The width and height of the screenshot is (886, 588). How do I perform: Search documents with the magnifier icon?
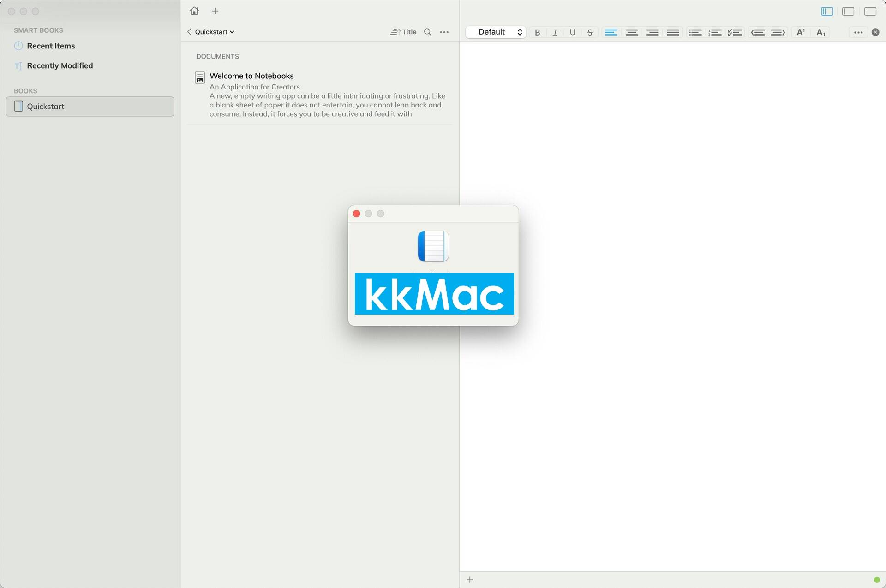[x=428, y=32]
